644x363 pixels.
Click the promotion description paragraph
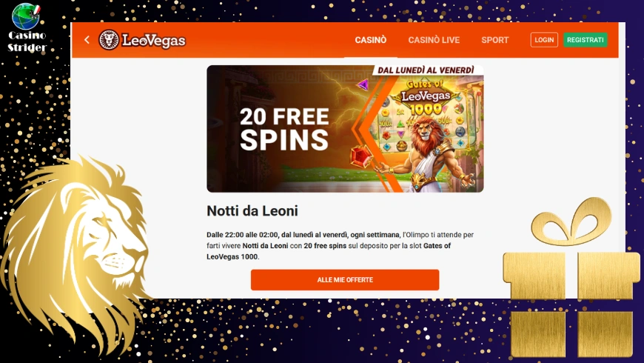pyautogui.click(x=340, y=246)
